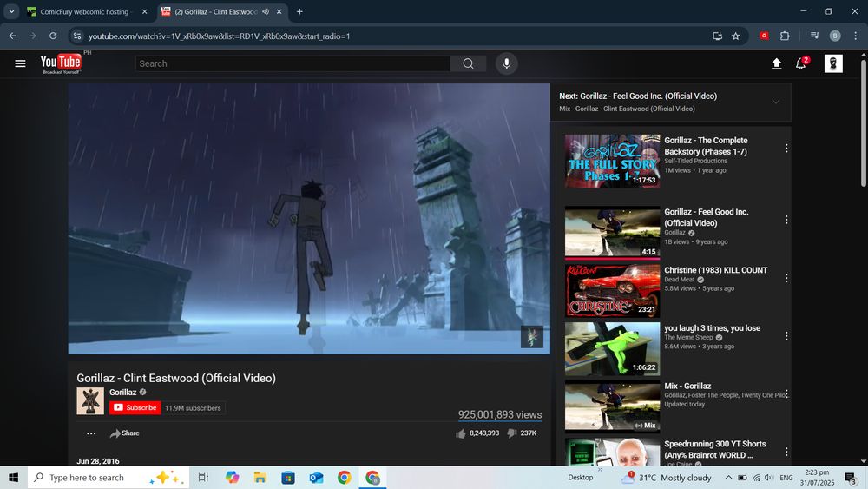Click the 'Christine (1983) KILL COUNT' title
Screen dimensions: 868x489
(x=716, y=270)
